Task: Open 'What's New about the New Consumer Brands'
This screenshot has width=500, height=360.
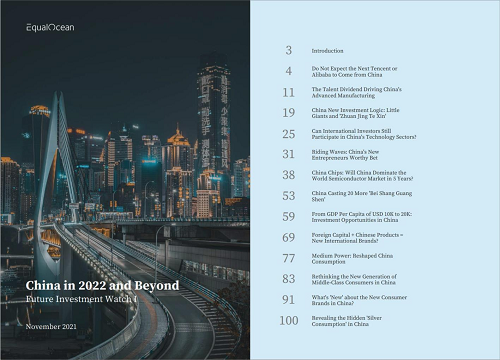Action: click(359, 300)
